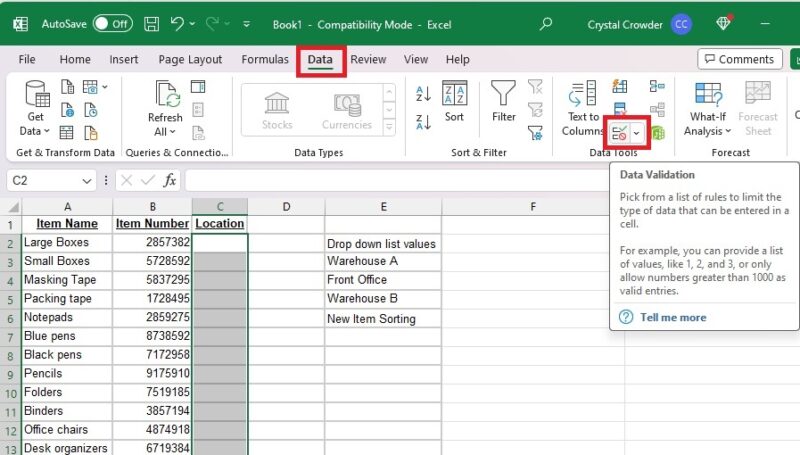Switch to the Review tab
The image size is (800, 455).
(368, 59)
